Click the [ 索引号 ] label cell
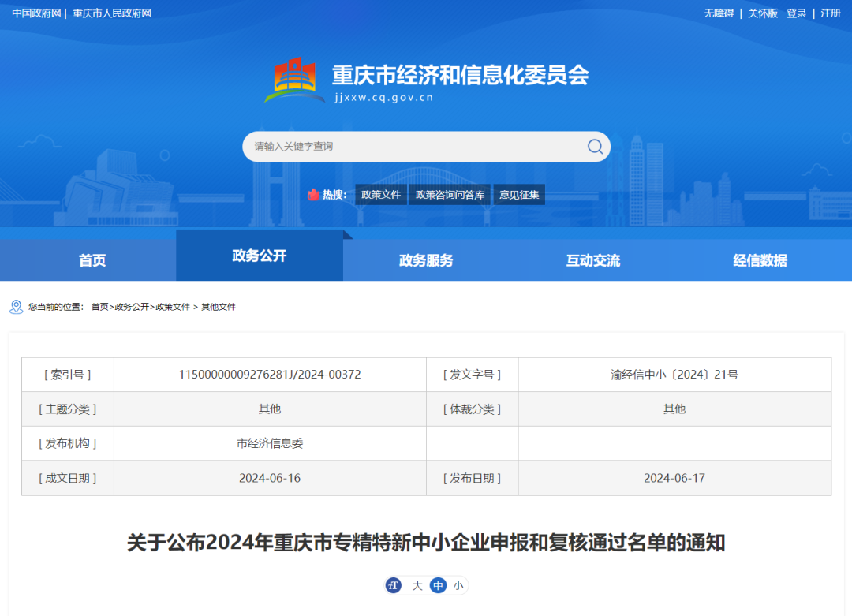Viewport: 852px width, 616px height. pyautogui.click(x=68, y=375)
